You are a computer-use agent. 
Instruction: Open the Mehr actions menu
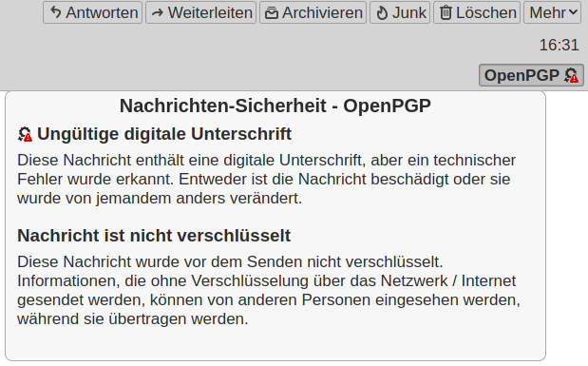pos(552,12)
